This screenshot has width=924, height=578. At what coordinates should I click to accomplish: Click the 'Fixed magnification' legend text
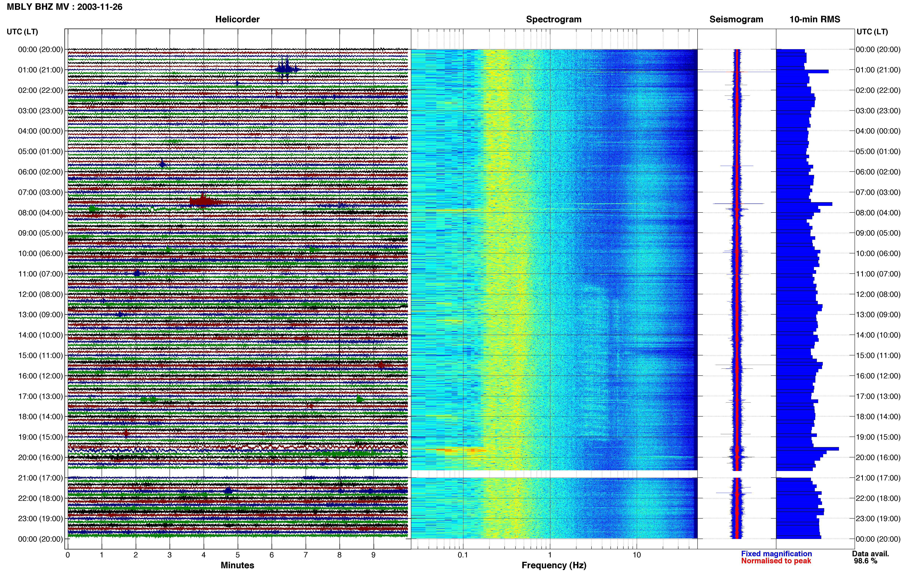pyautogui.click(x=776, y=554)
